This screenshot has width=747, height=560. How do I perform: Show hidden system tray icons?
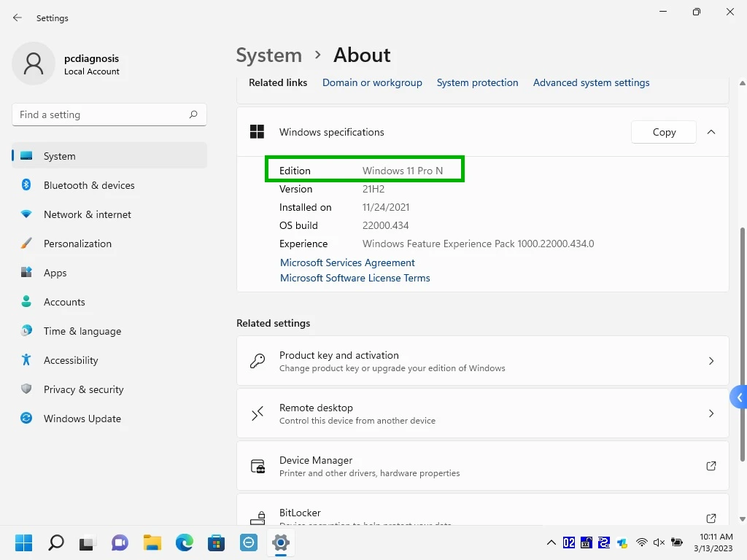click(551, 542)
